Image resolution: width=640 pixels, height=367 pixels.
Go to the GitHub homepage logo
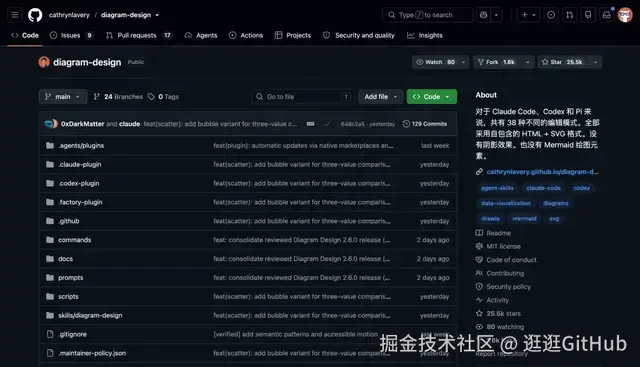[x=35, y=15]
